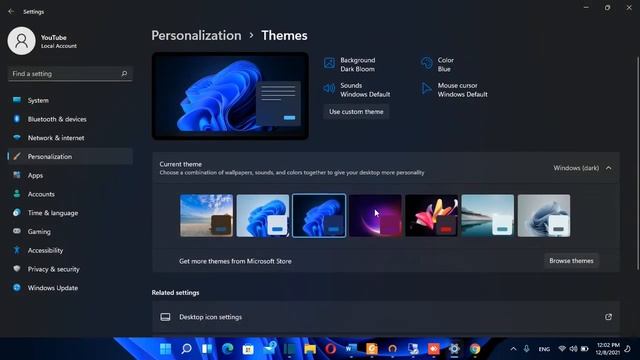Open the battery tray icon

tap(584, 349)
